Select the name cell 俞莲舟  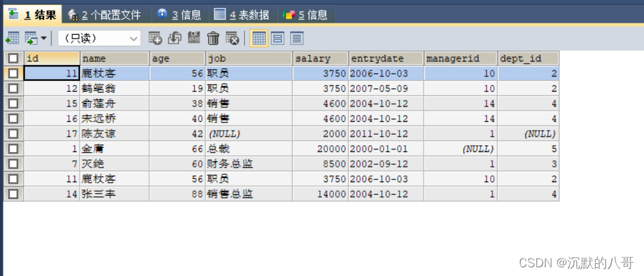(114, 103)
